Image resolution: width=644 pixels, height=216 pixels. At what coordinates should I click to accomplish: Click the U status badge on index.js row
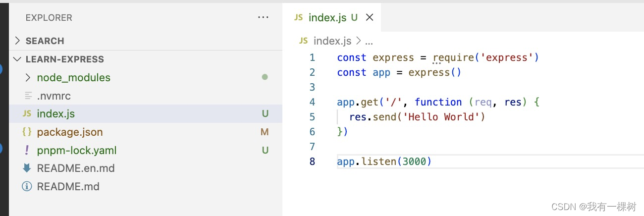pyautogui.click(x=265, y=114)
